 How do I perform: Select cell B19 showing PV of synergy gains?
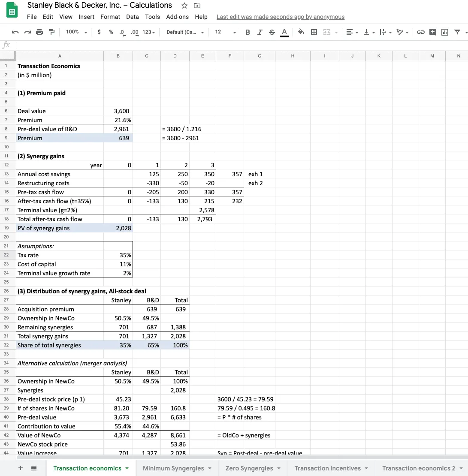coord(118,228)
